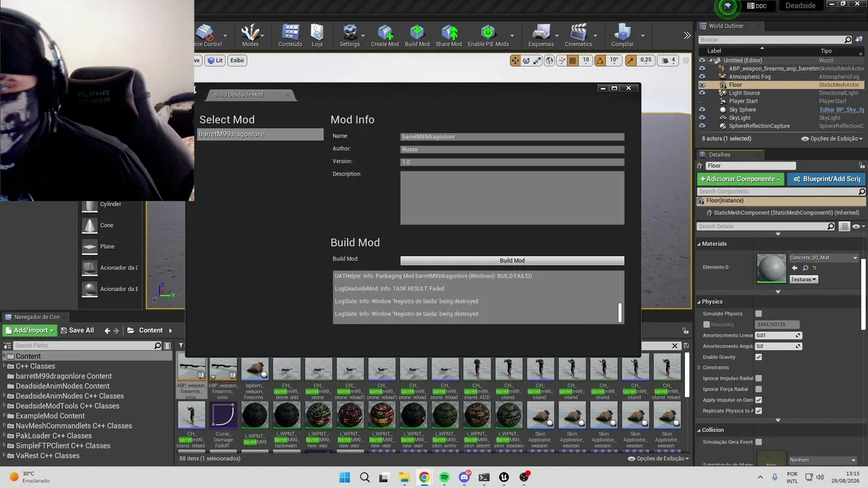This screenshot has height=488, width=868.
Task: Click the surface snapping icon in viewport
Action: tap(561, 60)
